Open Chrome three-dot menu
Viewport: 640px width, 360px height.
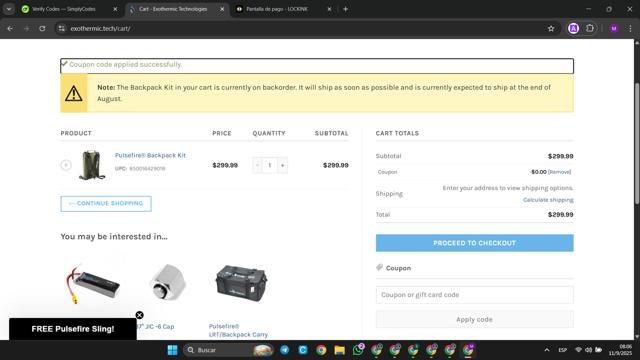(630, 29)
